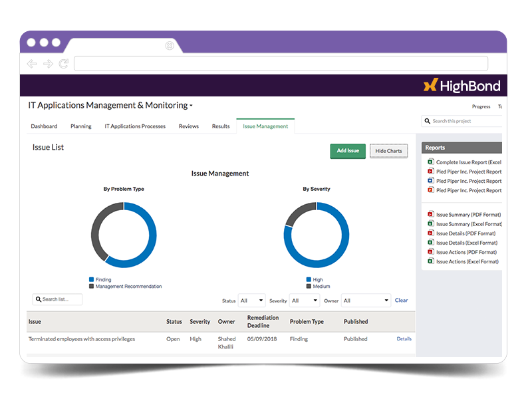Click the Finding problem type cell
532x399 pixels.
tap(299, 339)
